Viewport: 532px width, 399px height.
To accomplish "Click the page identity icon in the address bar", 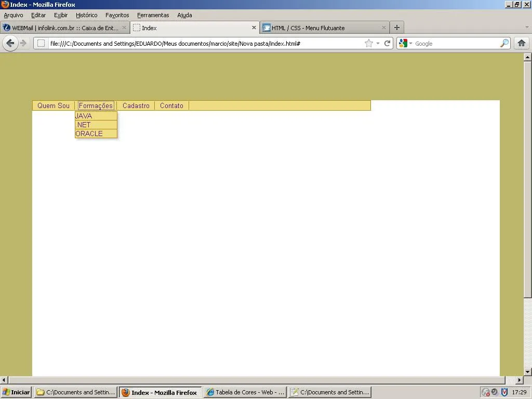I will 41,43.
